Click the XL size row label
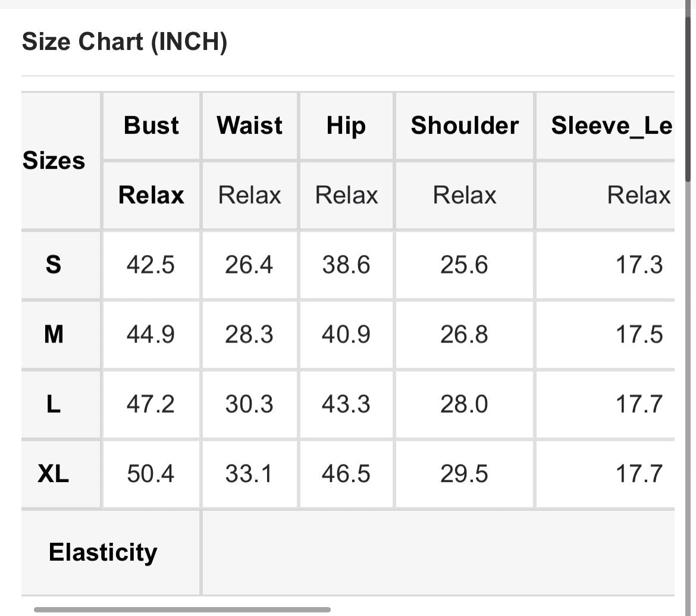The height and width of the screenshot is (616, 696). pyautogui.click(x=54, y=474)
